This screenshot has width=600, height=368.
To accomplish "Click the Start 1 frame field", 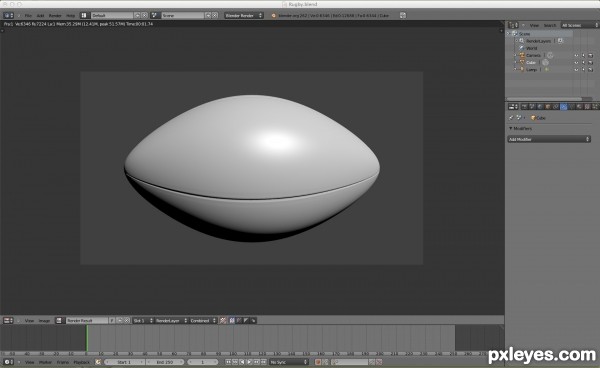I will [x=124, y=362].
